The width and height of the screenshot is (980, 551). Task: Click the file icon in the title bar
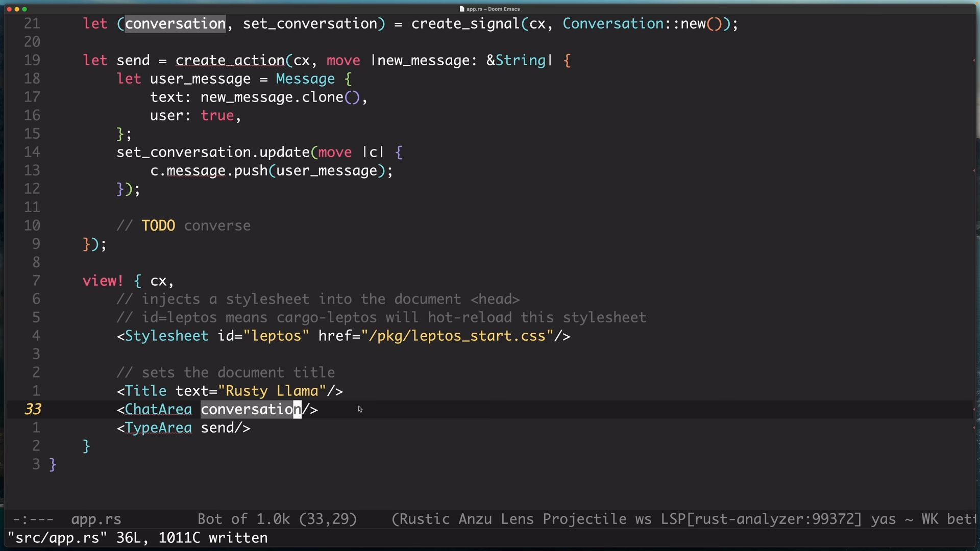tap(462, 9)
